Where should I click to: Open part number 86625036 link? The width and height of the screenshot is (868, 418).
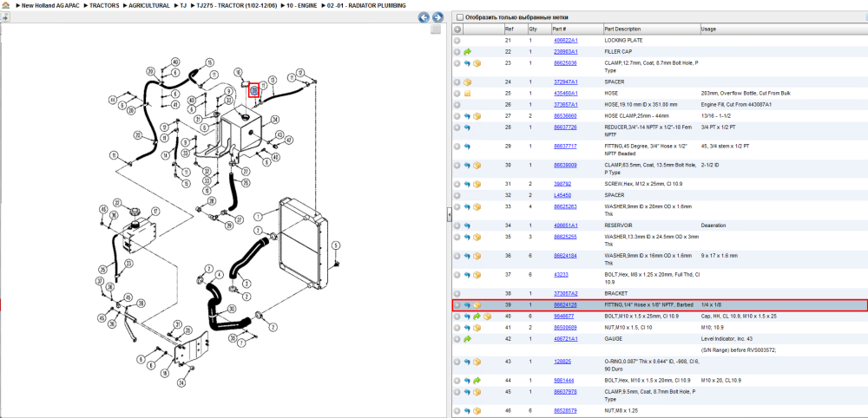pos(565,63)
